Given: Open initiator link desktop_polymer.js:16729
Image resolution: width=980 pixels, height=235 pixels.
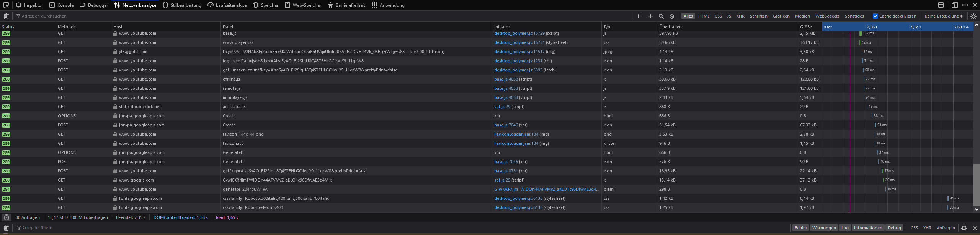Looking at the screenshot, I should pos(519,33).
